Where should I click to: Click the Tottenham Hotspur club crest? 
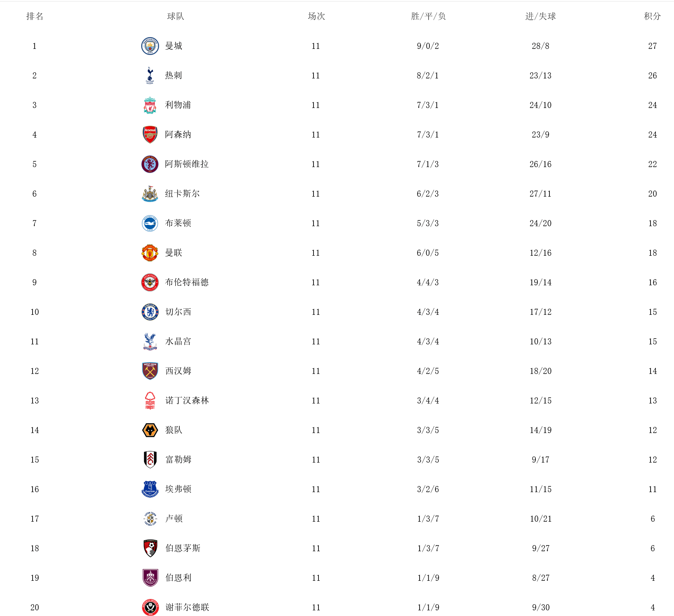point(150,75)
